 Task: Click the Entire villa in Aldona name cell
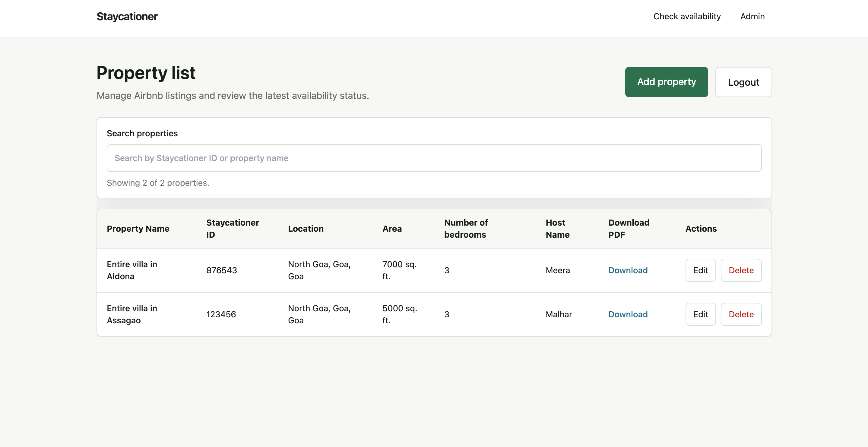[132, 270]
